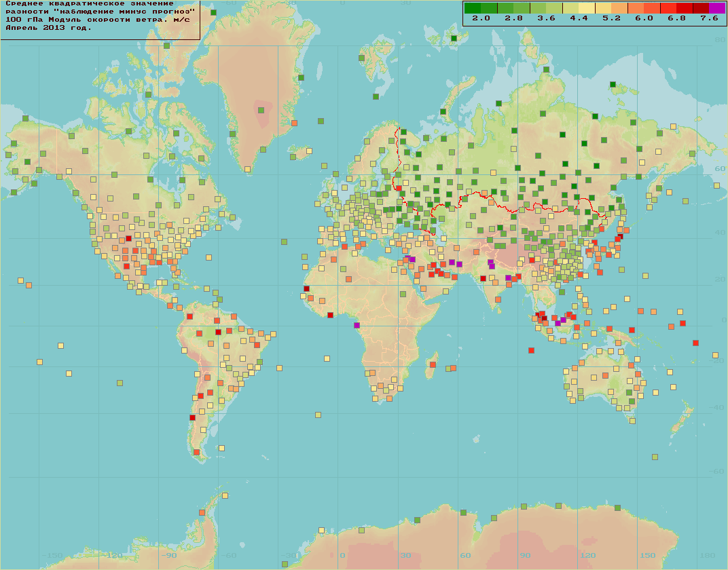Click the green marker in central Greenland
The height and width of the screenshot is (570, 728).
(x=261, y=111)
